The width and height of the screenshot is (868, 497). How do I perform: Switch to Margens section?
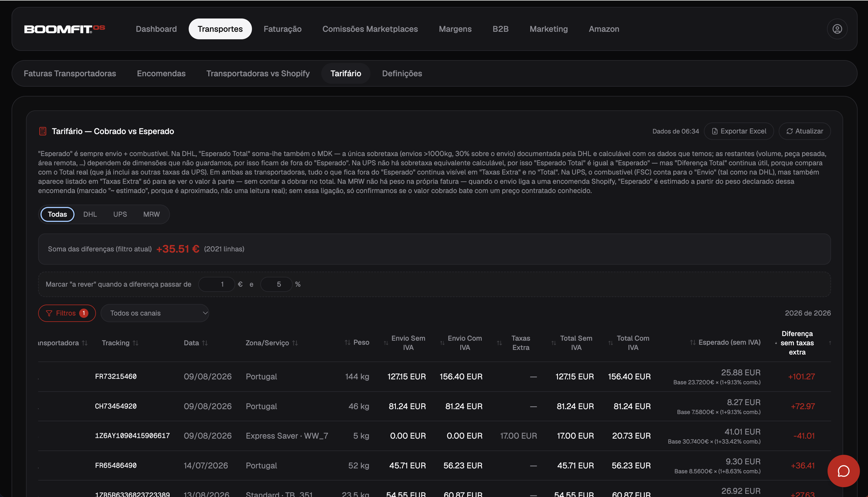pyautogui.click(x=455, y=29)
